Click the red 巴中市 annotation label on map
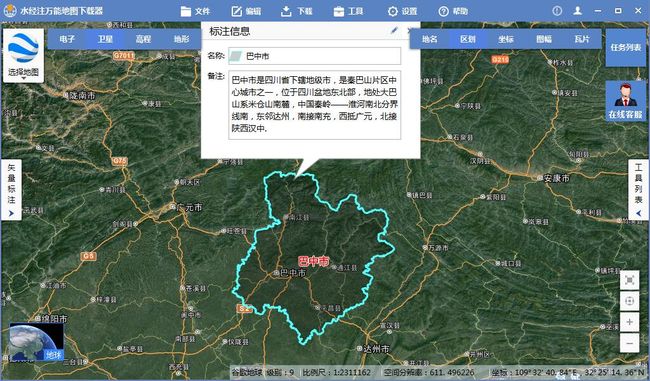The height and width of the screenshot is (381, 650). [x=314, y=261]
